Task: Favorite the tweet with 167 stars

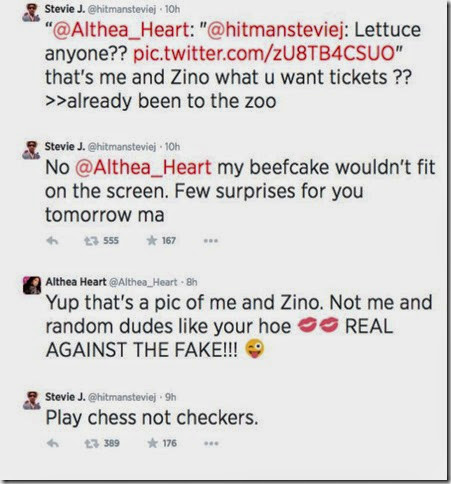Action: [x=151, y=240]
